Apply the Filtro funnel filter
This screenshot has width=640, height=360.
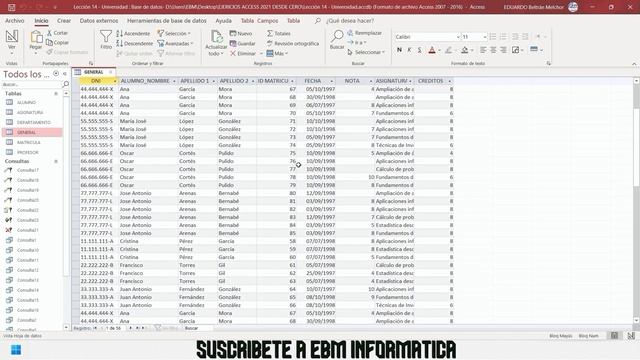click(x=106, y=40)
